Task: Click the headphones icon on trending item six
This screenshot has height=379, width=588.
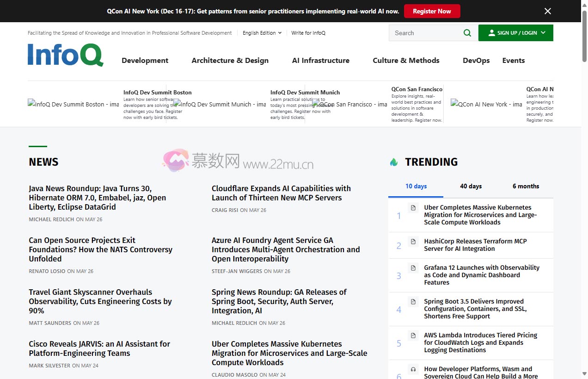Action: click(413, 369)
